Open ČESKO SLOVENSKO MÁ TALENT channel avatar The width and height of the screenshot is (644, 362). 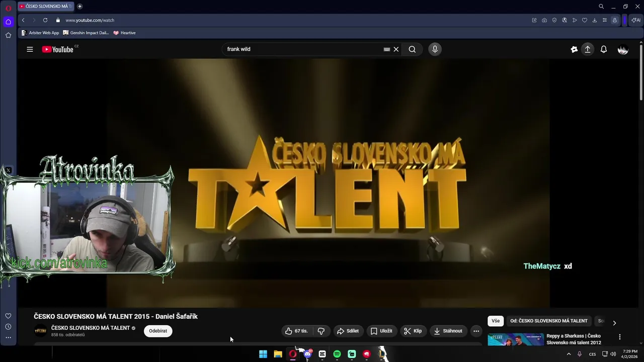pyautogui.click(x=40, y=331)
